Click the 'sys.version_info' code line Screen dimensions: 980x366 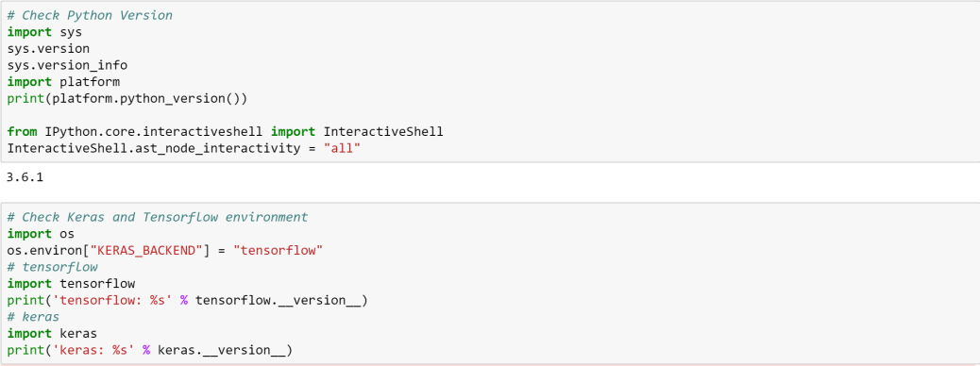click(67, 65)
